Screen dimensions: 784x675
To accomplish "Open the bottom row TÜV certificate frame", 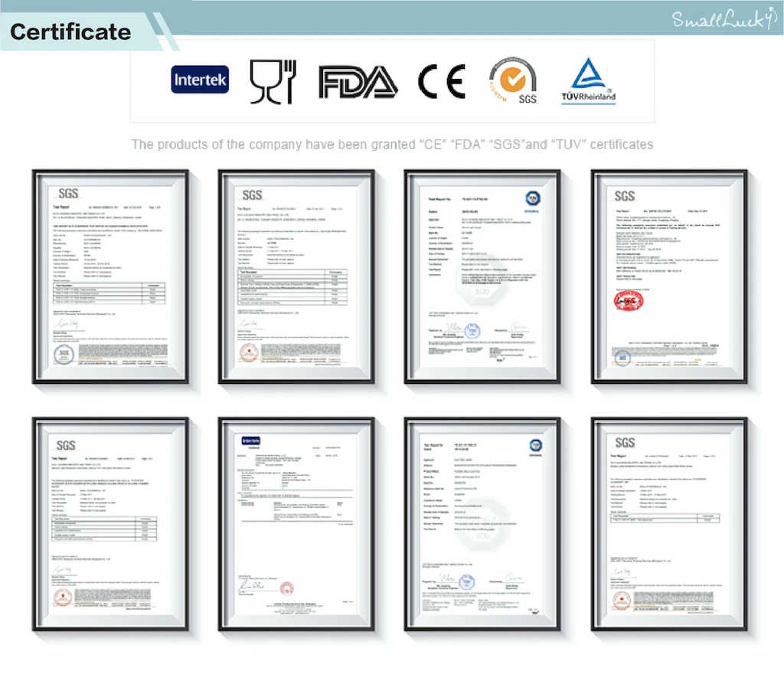I will point(482,524).
